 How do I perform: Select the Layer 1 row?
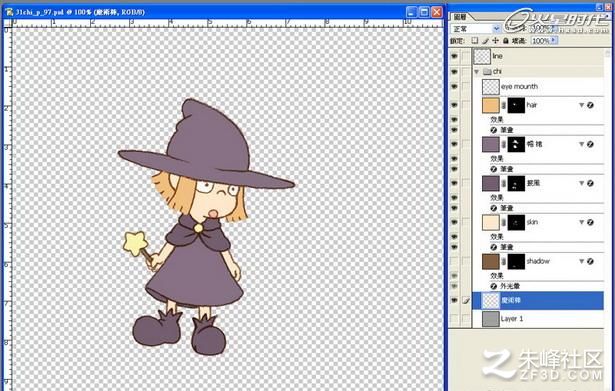(x=538, y=319)
